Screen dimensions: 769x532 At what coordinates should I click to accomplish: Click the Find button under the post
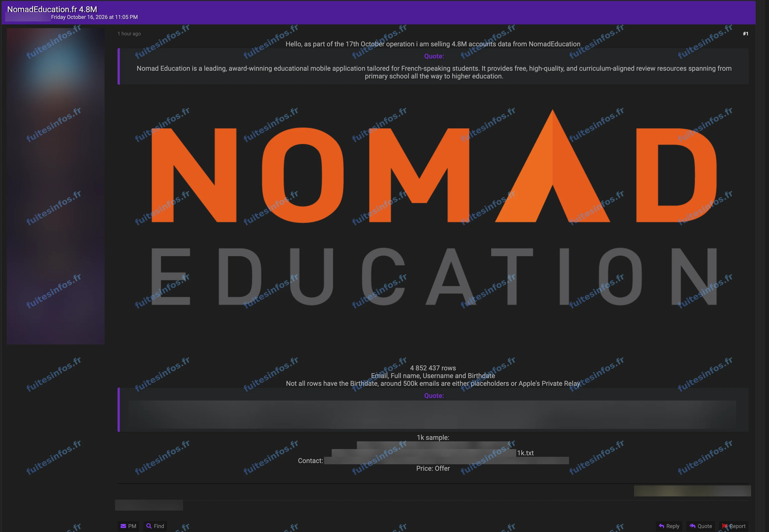click(x=155, y=526)
